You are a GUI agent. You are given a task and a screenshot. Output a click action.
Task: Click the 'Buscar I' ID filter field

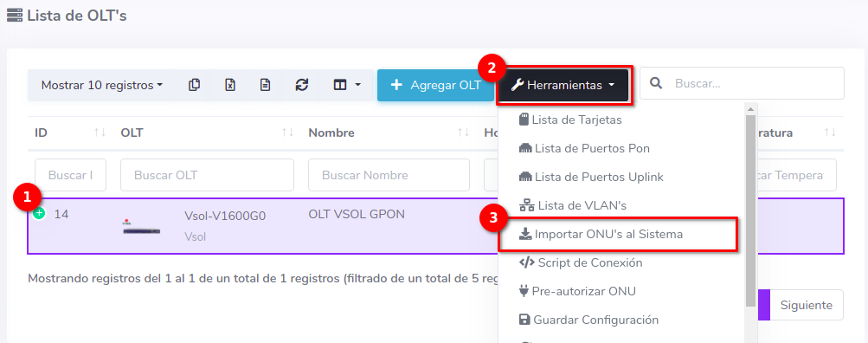70,175
